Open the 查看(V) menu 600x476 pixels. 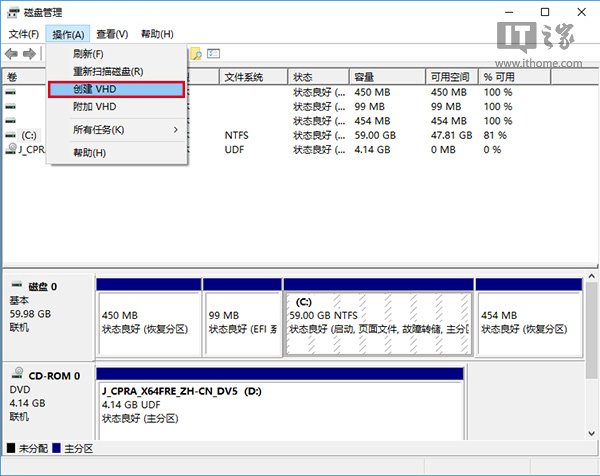tap(112, 34)
